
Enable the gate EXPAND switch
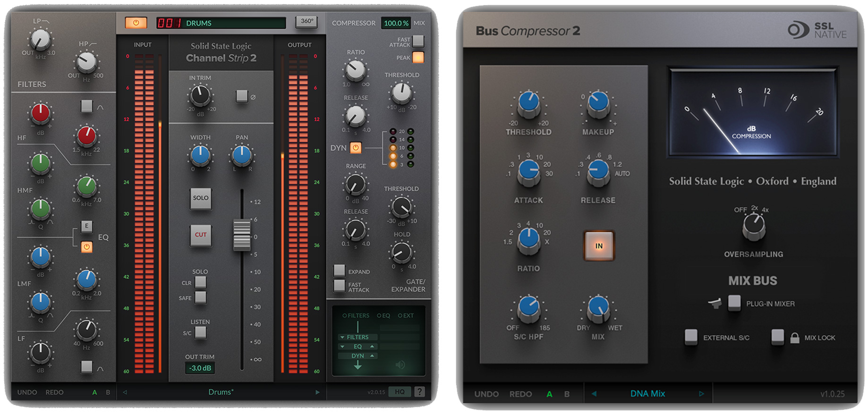click(339, 271)
